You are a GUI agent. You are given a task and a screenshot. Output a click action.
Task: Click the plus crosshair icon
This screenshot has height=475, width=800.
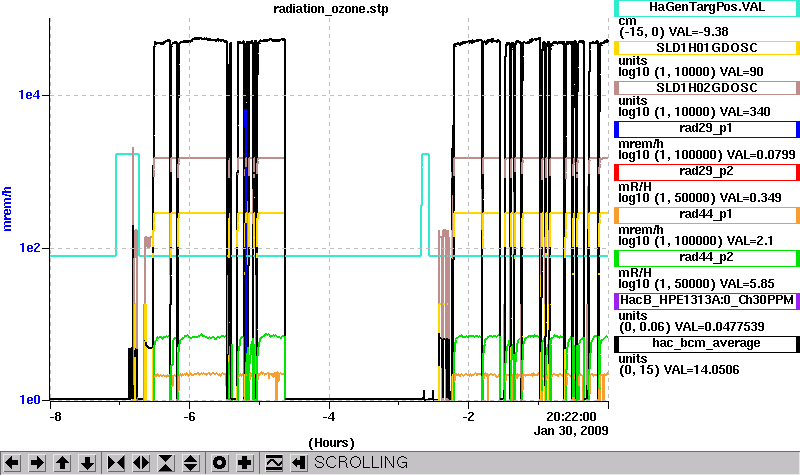tap(245, 463)
